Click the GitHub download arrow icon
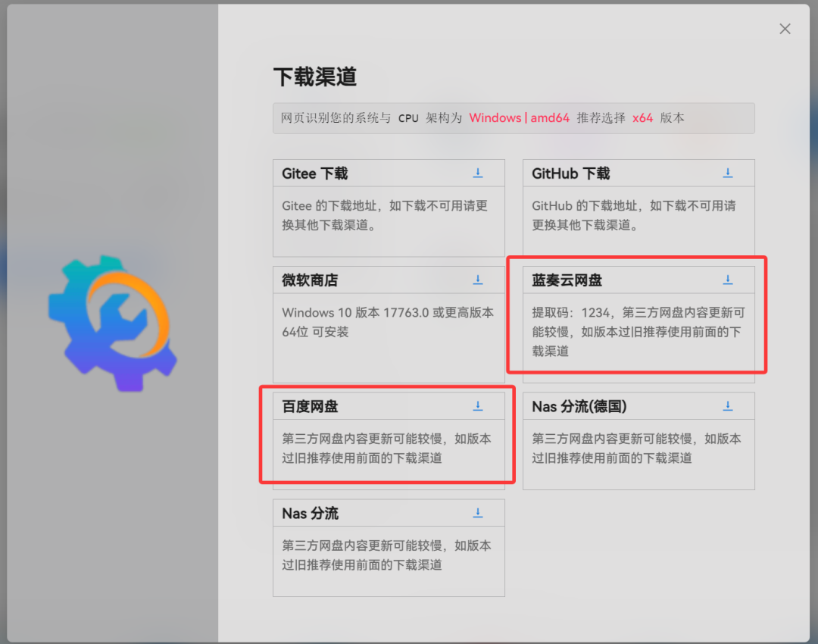 click(x=727, y=174)
